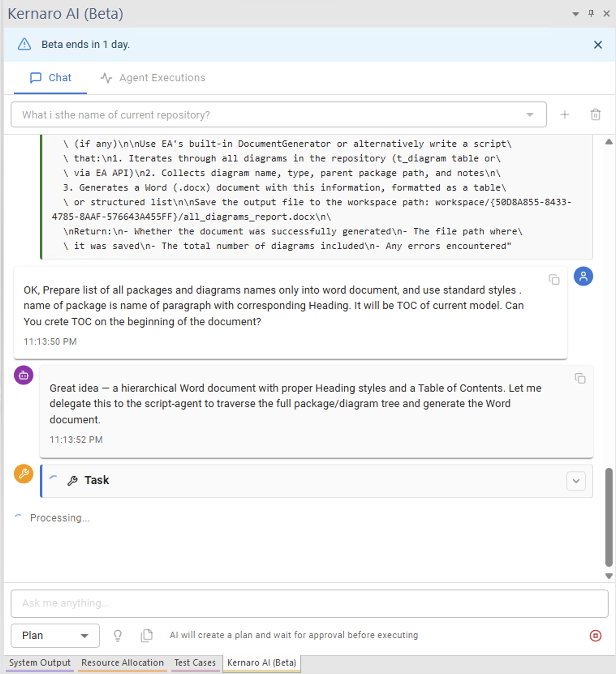Image resolution: width=616 pixels, height=674 pixels.
Task: Expand the Task details chevron
Action: (x=576, y=481)
